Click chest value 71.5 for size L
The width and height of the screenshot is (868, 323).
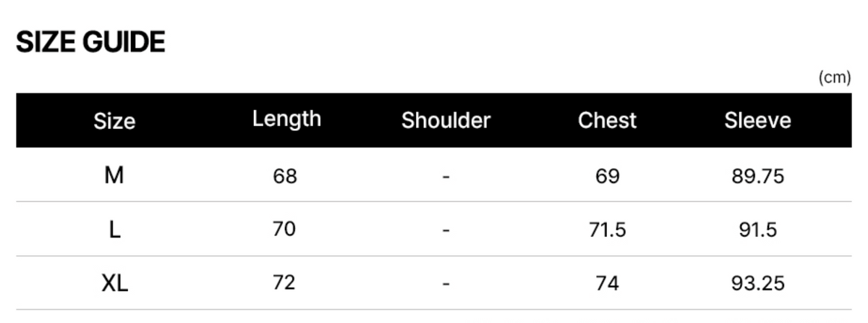608,230
